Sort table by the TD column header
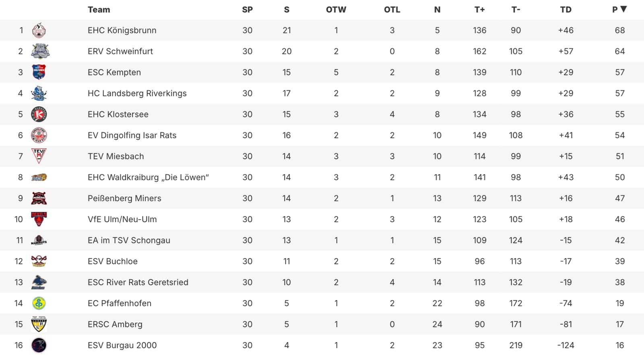 coord(566,10)
